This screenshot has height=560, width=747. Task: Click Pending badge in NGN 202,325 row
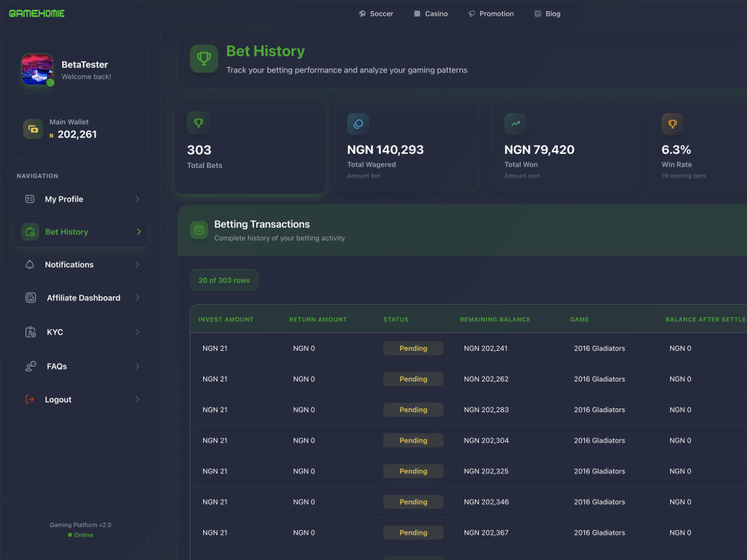coord(413,471)
